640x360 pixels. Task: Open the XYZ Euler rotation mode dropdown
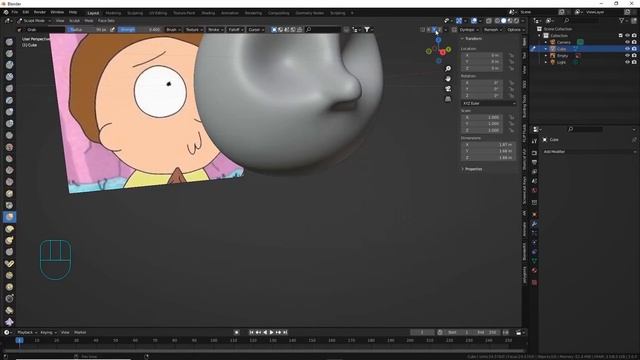(x=489, y=104)
